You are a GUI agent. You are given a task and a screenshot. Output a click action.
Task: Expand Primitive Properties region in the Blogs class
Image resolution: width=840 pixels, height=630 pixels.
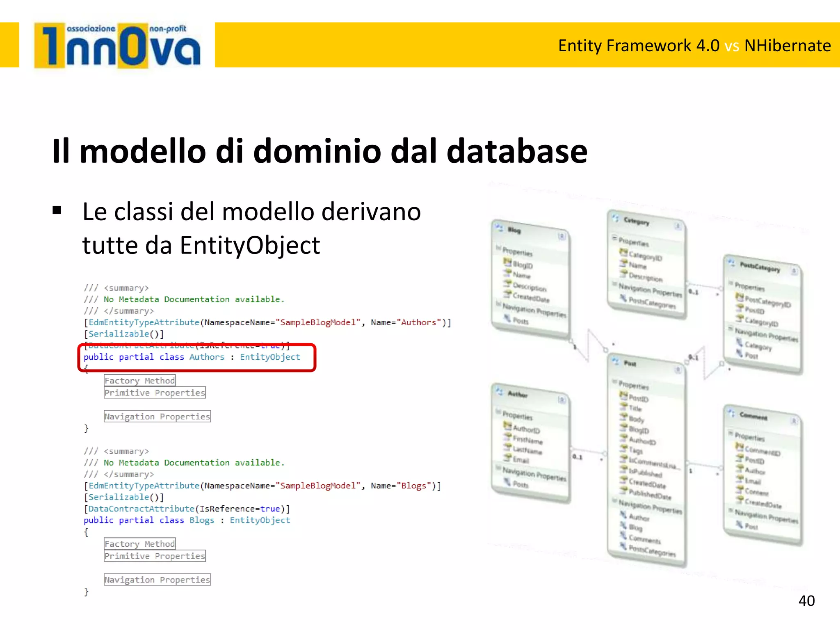(155, 556)
